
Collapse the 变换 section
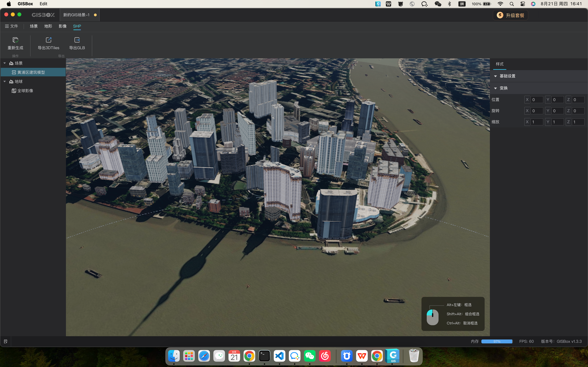click(x=495, y=88)
